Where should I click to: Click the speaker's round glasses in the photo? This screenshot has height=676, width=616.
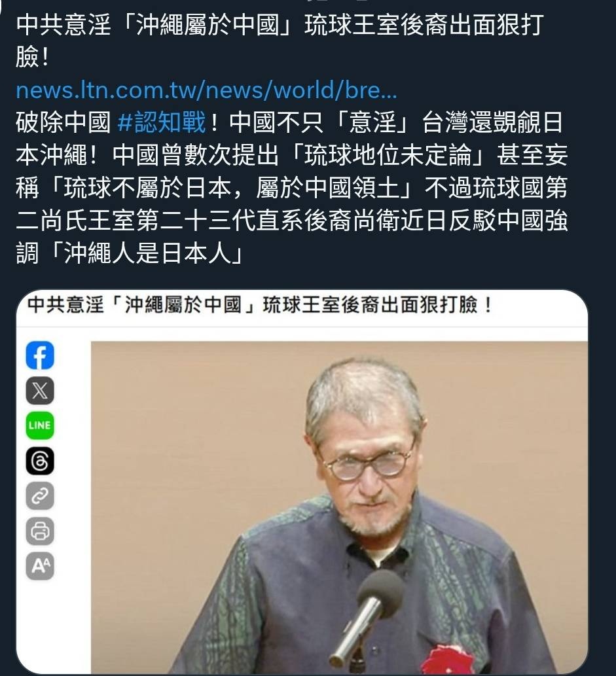point(368,465)
